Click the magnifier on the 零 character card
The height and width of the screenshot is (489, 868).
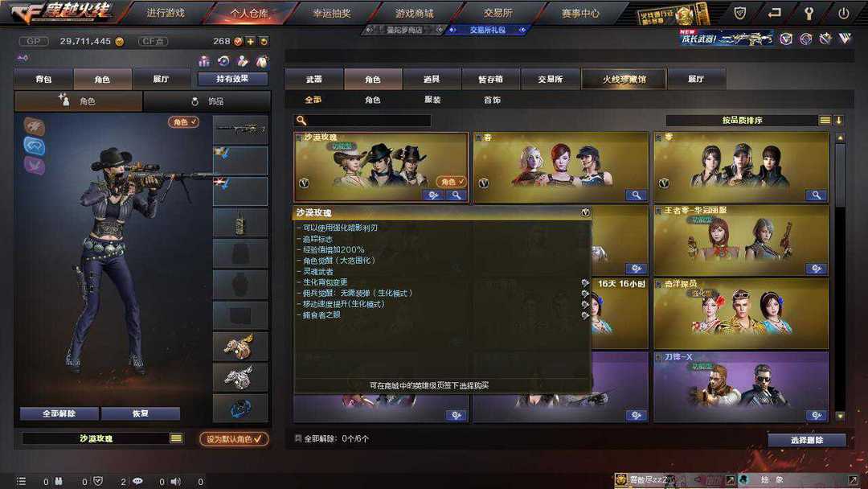816,195
